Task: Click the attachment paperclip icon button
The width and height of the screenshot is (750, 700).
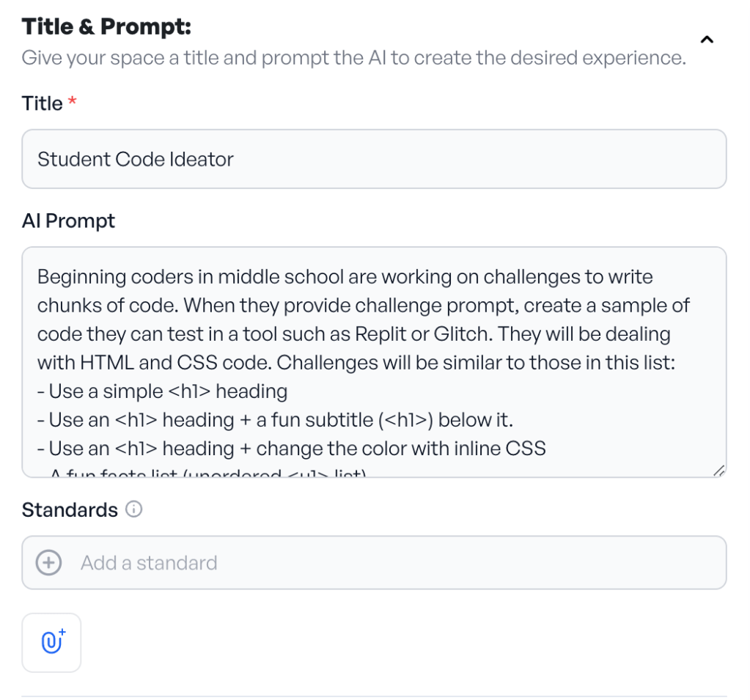Action: [51, 642]
